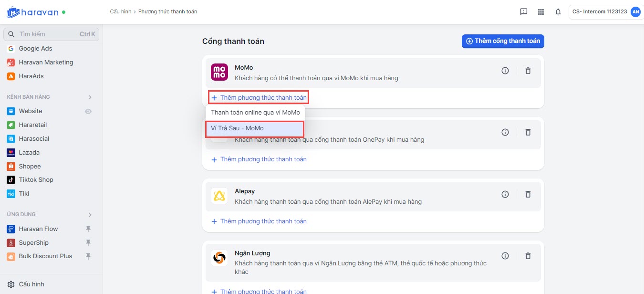This screenshot has height=294, width=644.
Task: Click the Hararetail channel icon
Action: point(11,125)
